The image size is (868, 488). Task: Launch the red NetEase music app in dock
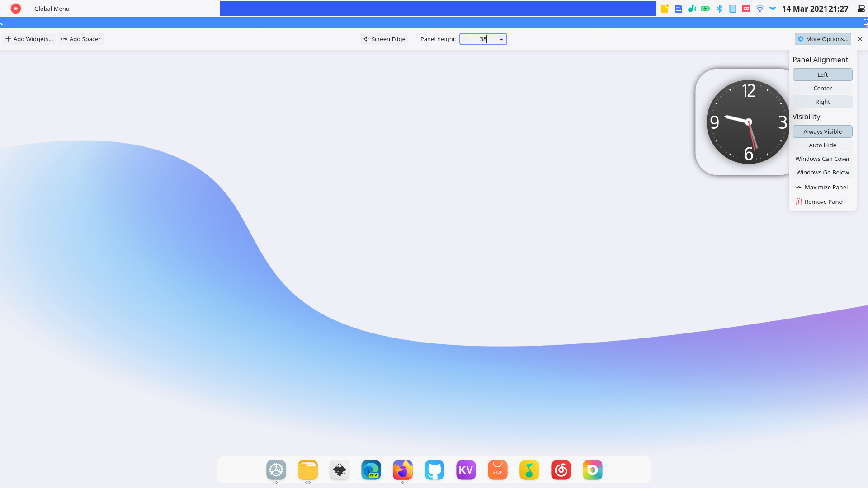[x=561, y=470]
